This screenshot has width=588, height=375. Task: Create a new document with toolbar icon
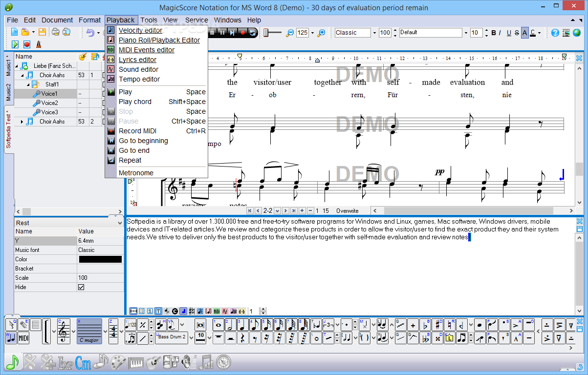(15, 33)
